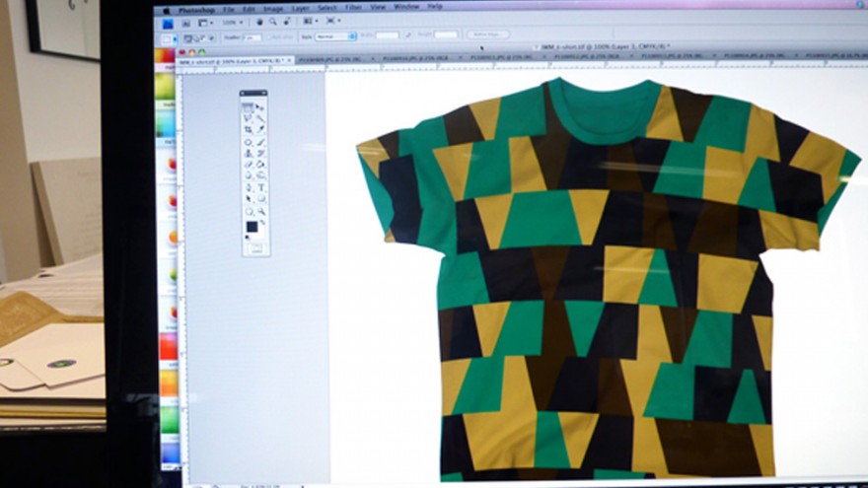Open the File menu
The image size is (868, 488).
coord(229,10)
